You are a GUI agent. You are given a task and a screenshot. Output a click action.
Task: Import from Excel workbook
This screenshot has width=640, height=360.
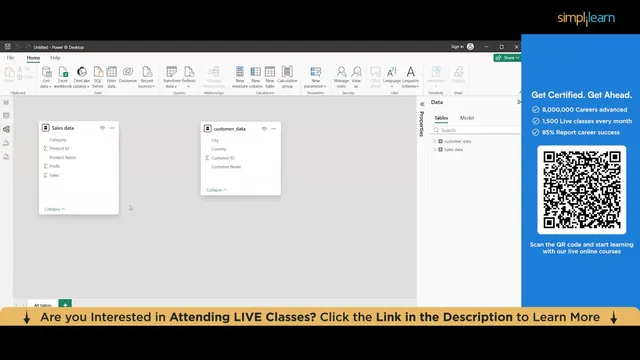click(62, 77)
